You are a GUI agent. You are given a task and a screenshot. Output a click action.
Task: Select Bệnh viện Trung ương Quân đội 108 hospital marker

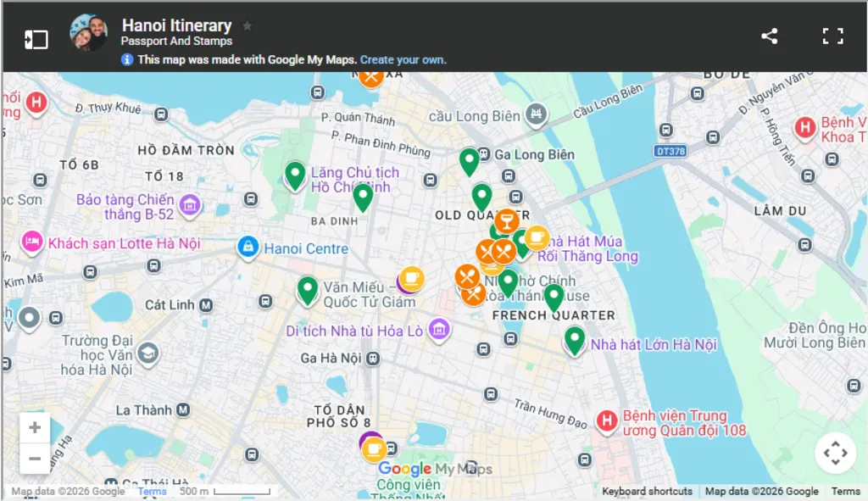click(607, 420)
